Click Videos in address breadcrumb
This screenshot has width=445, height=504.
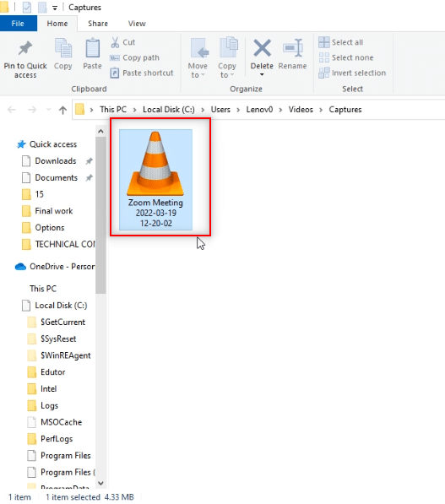point(301,110)
